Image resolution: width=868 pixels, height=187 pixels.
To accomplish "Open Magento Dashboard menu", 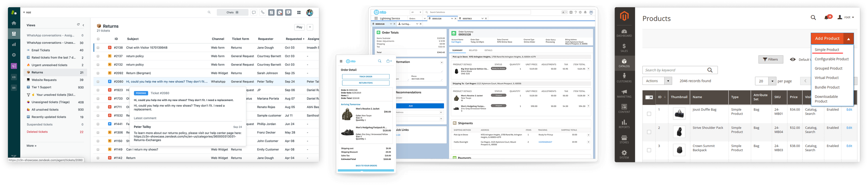I will [624, 33].
